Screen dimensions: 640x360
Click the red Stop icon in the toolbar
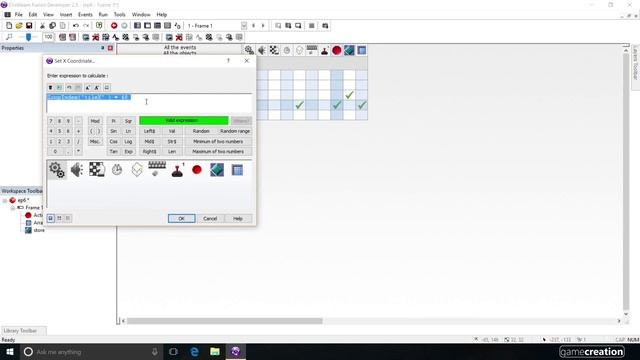(x=114, y=26)
